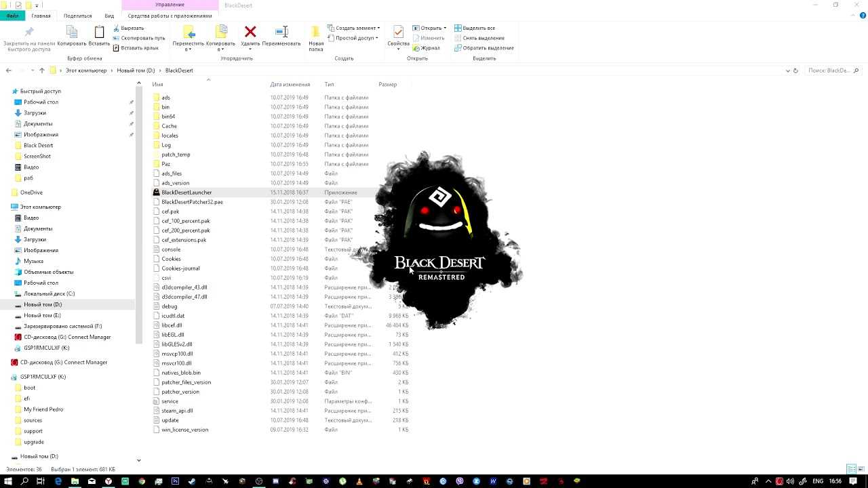
Task: Click Снять выделение (deselect)
Action: tap(479, 38)
